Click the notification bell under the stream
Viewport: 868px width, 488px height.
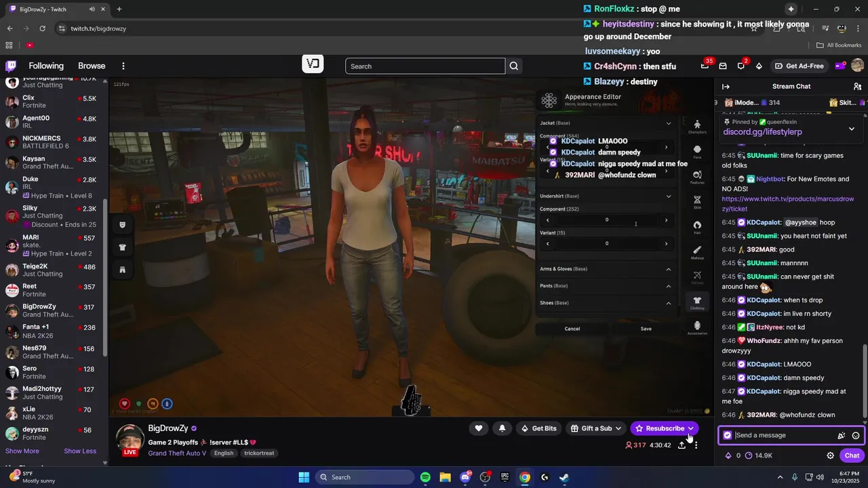click(502, 428)
